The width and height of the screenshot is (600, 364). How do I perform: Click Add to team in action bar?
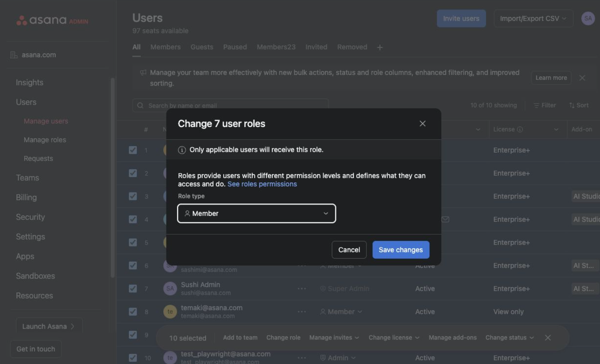point(240,338)
